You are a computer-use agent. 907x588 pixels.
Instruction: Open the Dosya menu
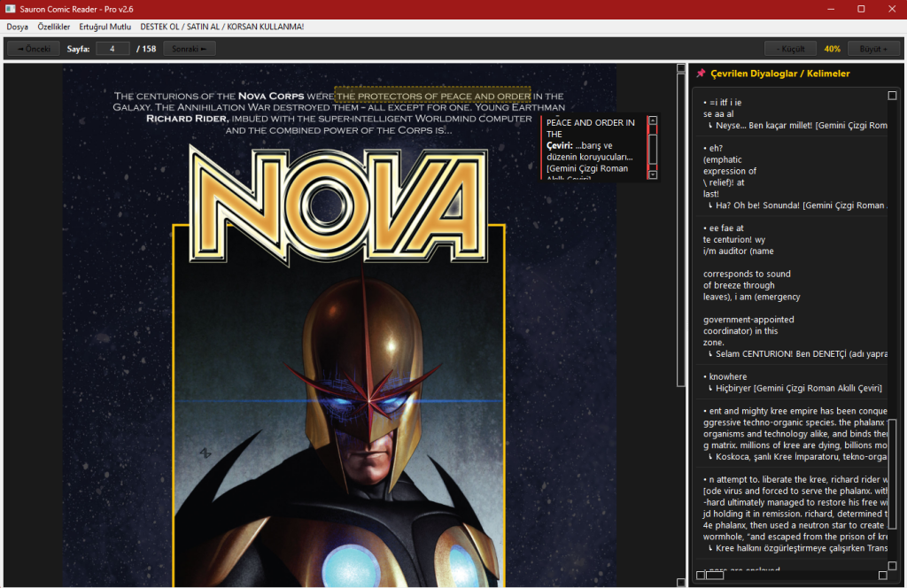click(x=18, y=27)
